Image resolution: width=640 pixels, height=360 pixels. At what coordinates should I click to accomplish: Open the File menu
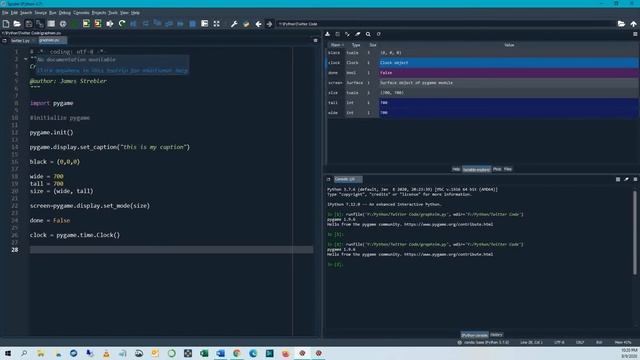[x=5, y=13]
